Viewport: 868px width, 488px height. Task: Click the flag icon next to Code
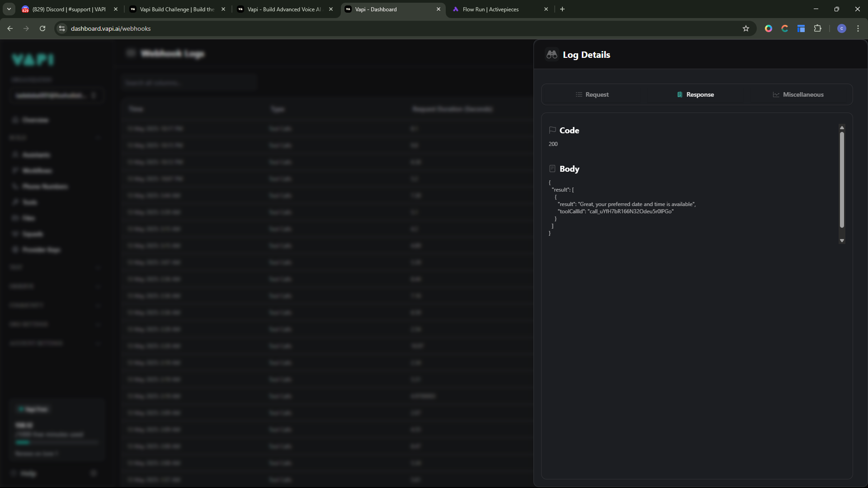(x=552, y=130)
